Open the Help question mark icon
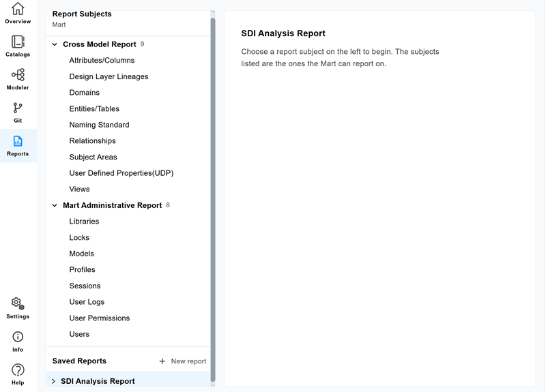Image resolution: width=546 pixels, height=392 pixels. 18,370
